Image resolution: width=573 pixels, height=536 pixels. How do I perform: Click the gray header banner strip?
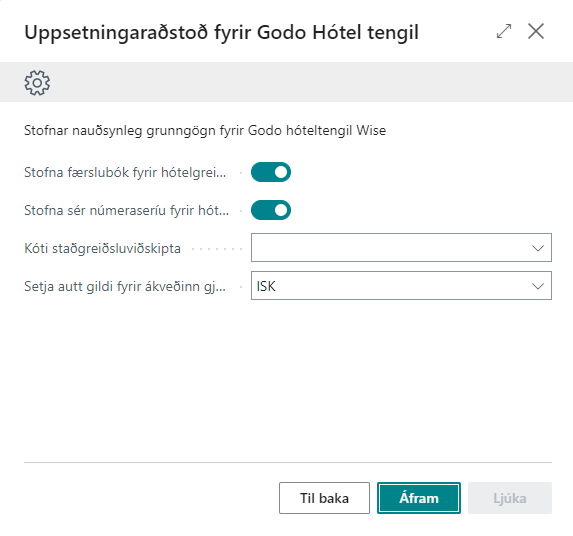coord(286,82)
